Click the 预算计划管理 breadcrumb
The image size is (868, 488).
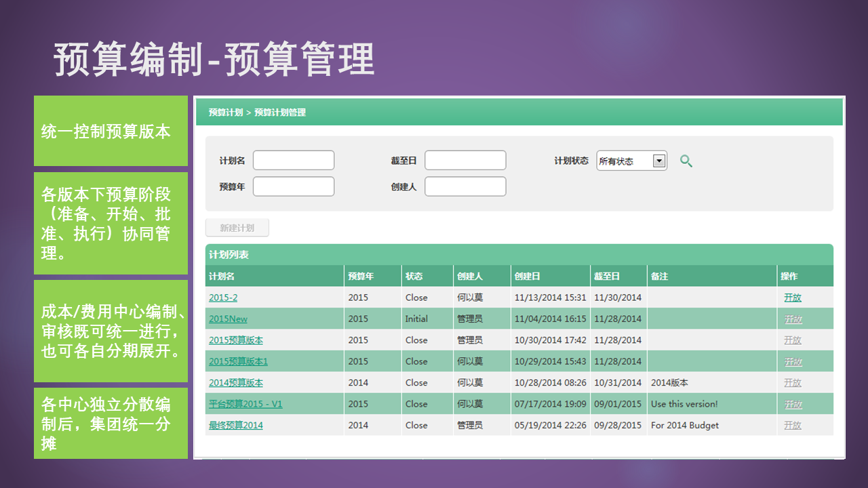pyautogui.click(x=280, y=113)
